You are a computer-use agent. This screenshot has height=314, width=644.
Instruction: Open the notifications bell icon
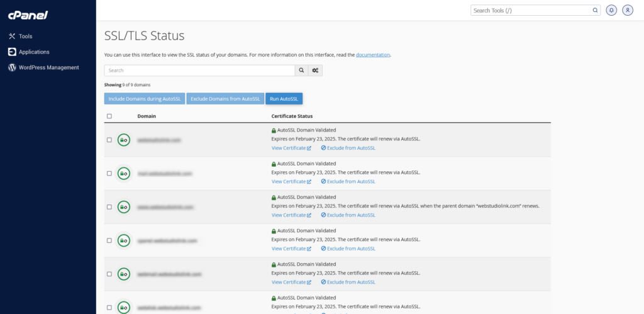point(611,10)
